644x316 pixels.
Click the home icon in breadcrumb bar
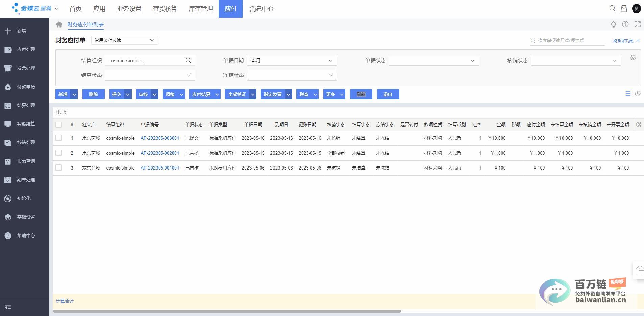(x=59, y=24)
